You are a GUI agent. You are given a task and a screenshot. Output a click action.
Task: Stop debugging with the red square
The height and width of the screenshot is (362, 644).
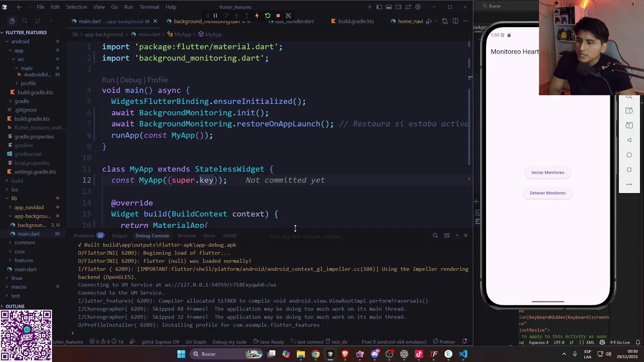[278, 16]
